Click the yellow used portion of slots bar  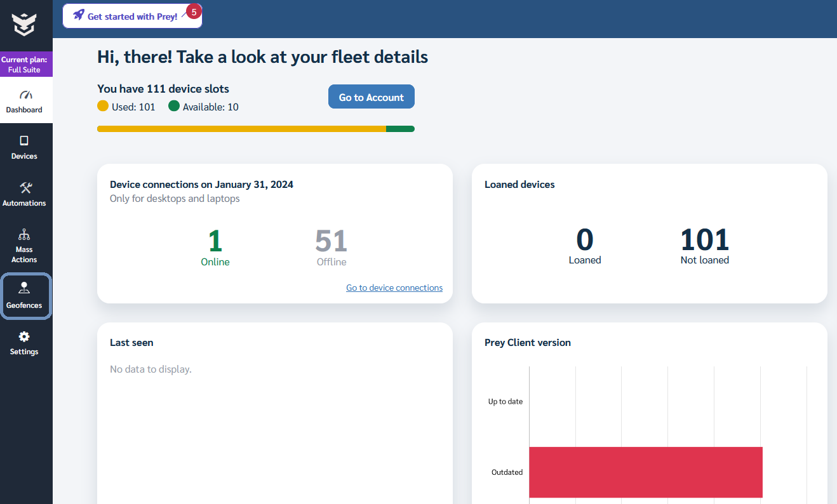pos(241,129)
